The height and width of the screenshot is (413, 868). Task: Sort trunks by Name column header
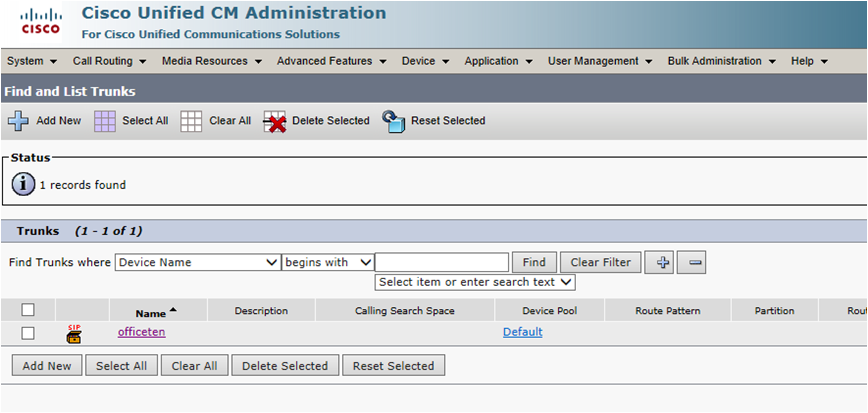pyautogui.click(x=151, y=311)
